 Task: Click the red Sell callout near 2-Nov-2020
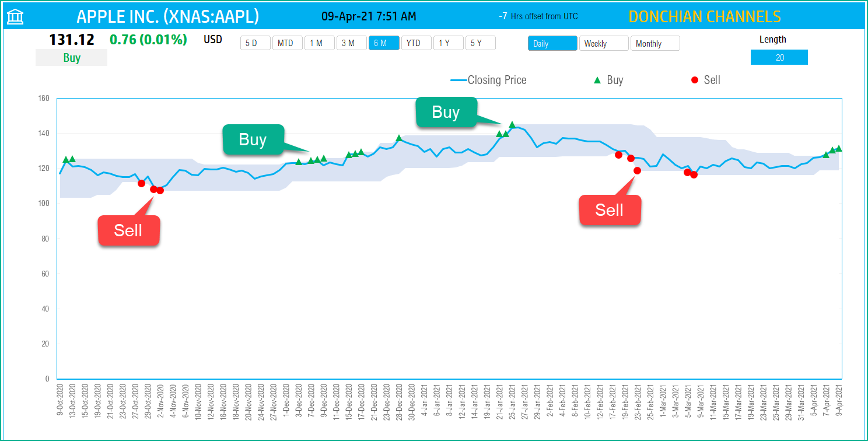128,230
